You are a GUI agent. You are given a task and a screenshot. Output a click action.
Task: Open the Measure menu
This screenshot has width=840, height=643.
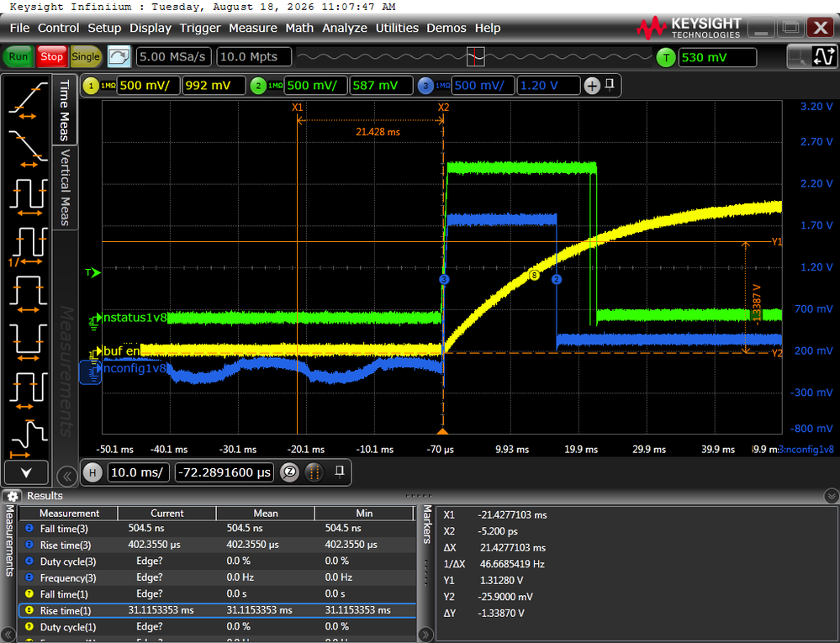pyautogui.click(x=253, y=28)
